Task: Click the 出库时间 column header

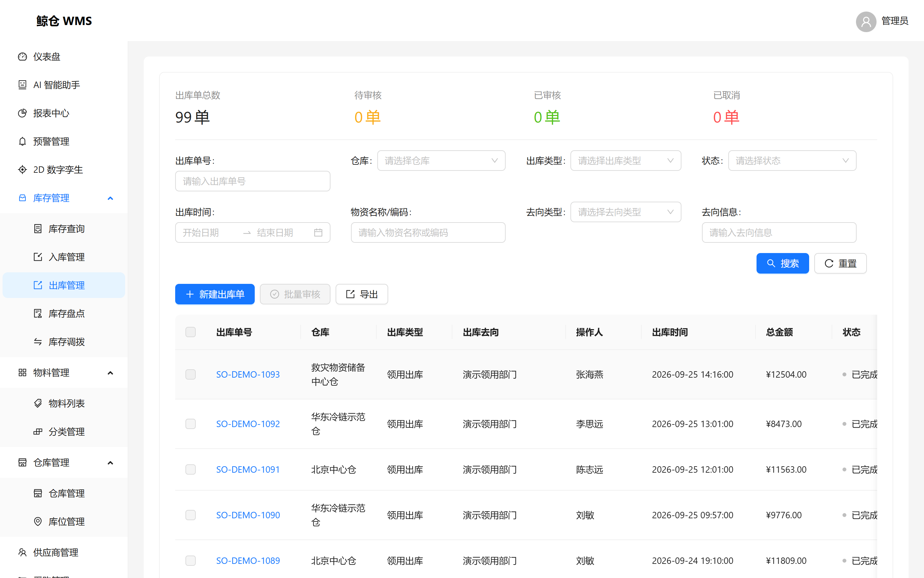Action: 670,332
